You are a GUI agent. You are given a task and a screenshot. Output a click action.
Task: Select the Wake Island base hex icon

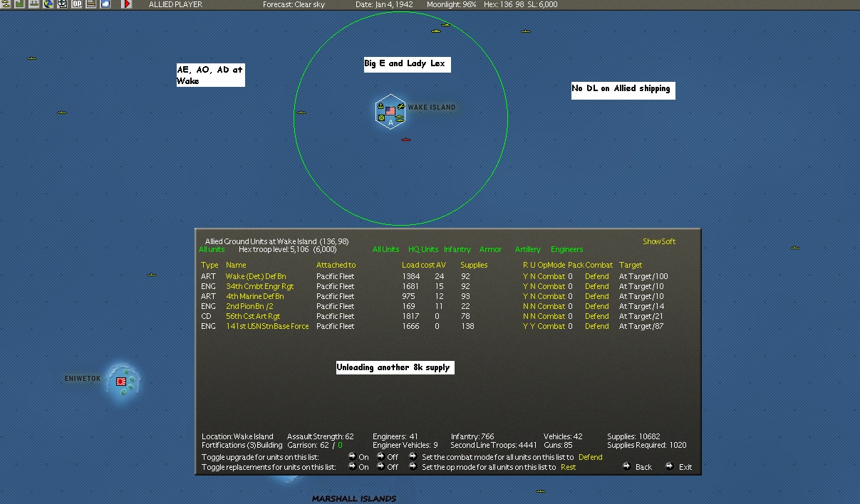[x=390, y=112]
